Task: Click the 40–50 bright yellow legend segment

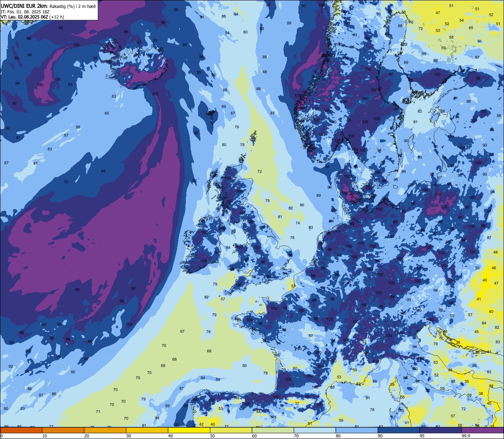Action: pos(189,430)
